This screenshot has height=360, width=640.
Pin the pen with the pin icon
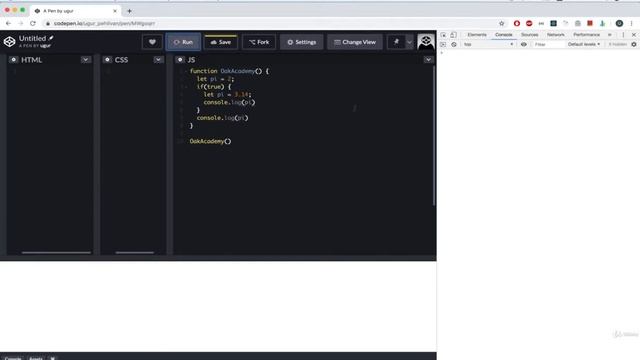(x=396, y=42)
